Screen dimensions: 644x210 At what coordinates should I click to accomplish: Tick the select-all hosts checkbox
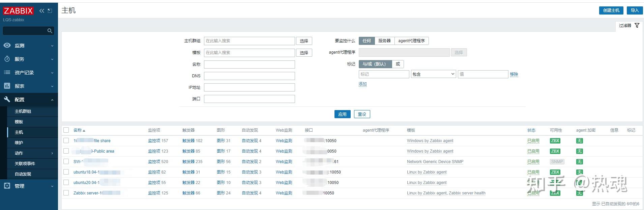66,130
